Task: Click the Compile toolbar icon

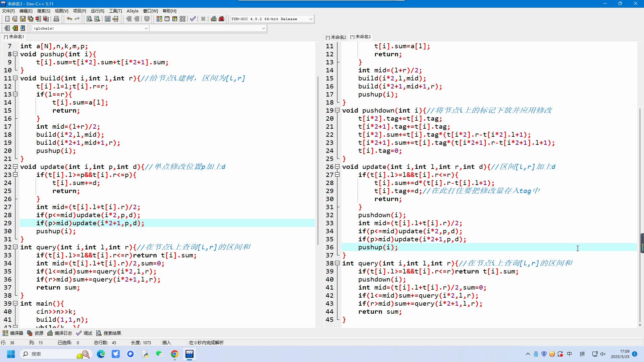Action: 159,19
